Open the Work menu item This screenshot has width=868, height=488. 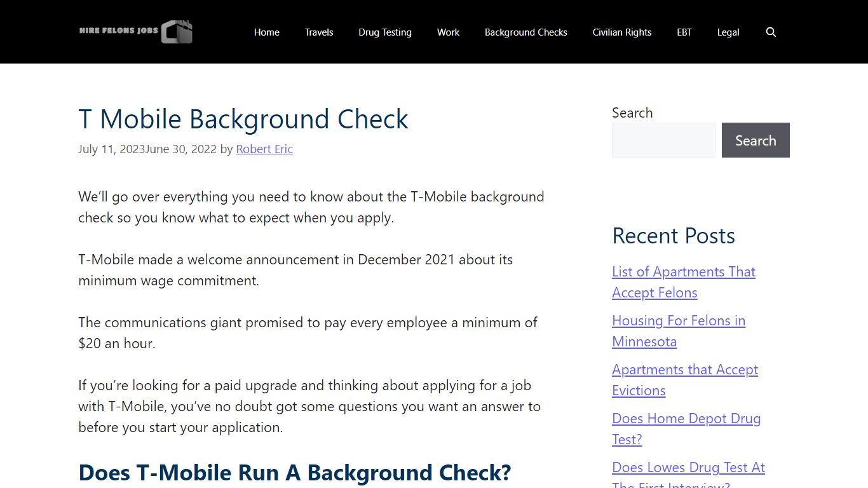[448, 32]
